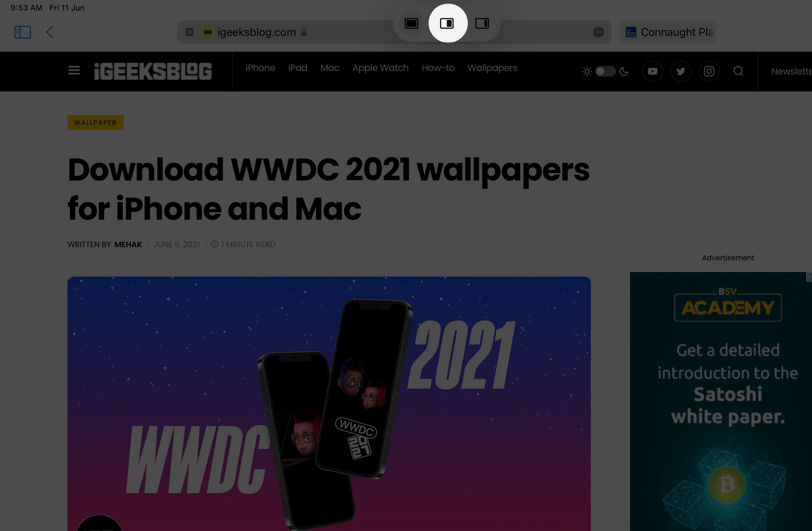Click the iGeeksBlog home page link

(153, 71)
